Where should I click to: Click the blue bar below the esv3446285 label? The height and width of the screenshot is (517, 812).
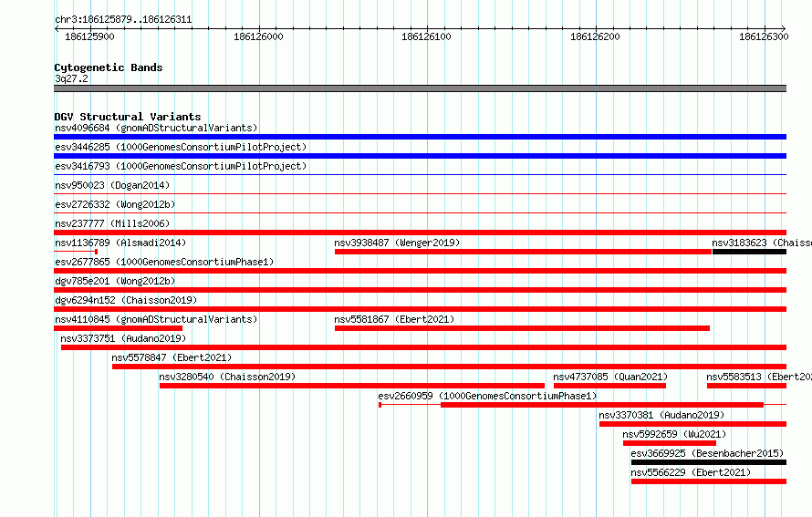[x=420, y=156]
